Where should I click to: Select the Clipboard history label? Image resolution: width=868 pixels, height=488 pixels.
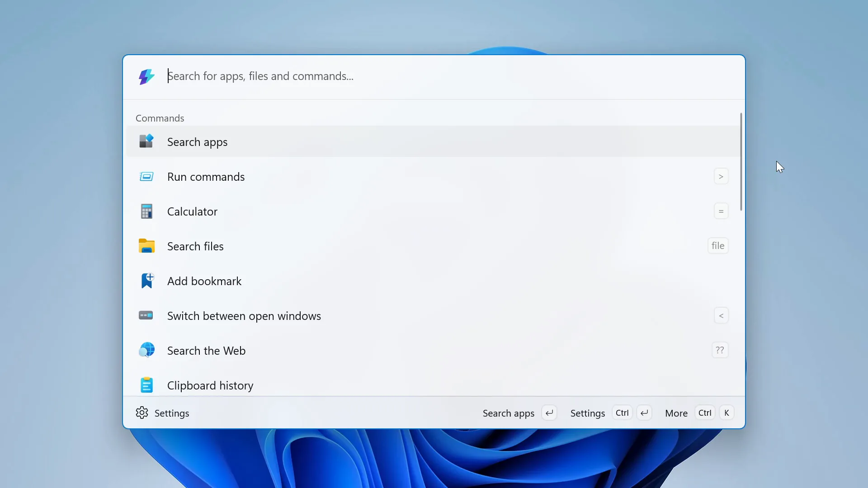click(x=210, y=385)
